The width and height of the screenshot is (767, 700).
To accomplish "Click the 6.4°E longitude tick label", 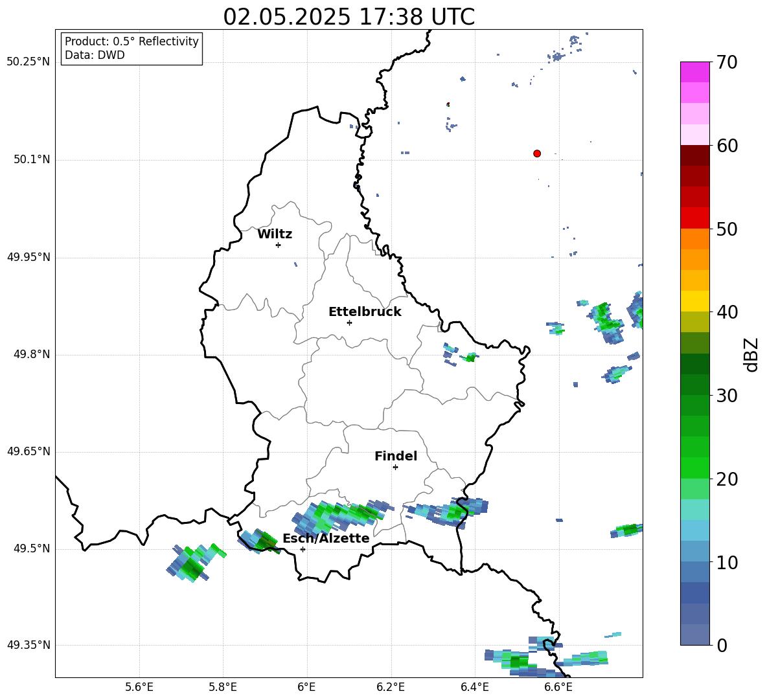I will coord(474,687).
